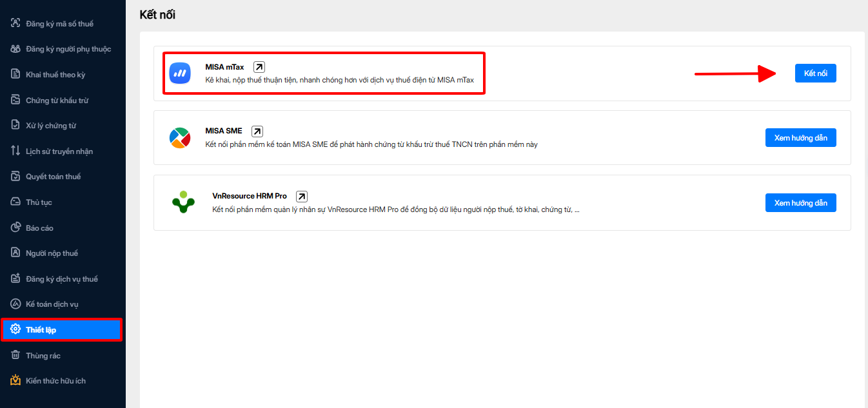Click the Lịch sử truyền nhận arrows icon
The width and height of the screenshot is (868, 408).
coord(15,151)
